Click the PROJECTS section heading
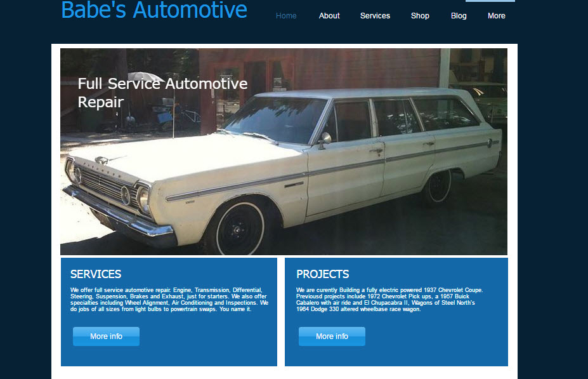This screenshot has width=588, height=379. pos(322,274)
